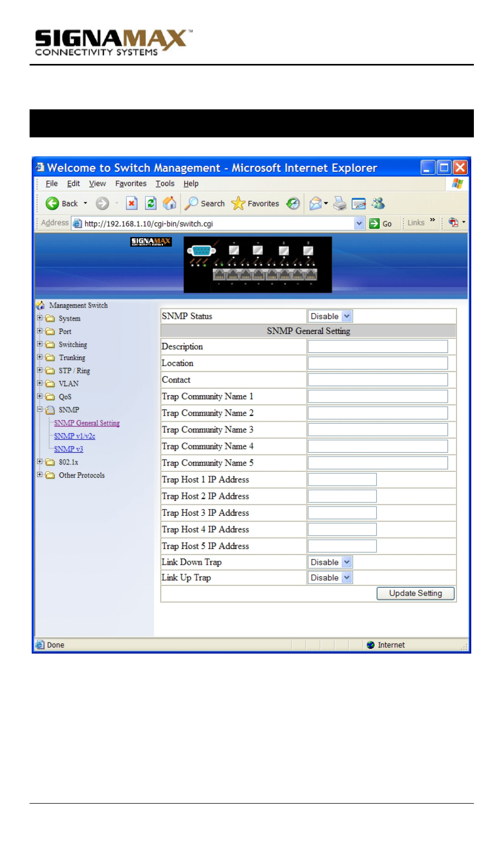504x848 pixels.
Task: Expand the Other Protocols tree node
Action: click(40, 475)
